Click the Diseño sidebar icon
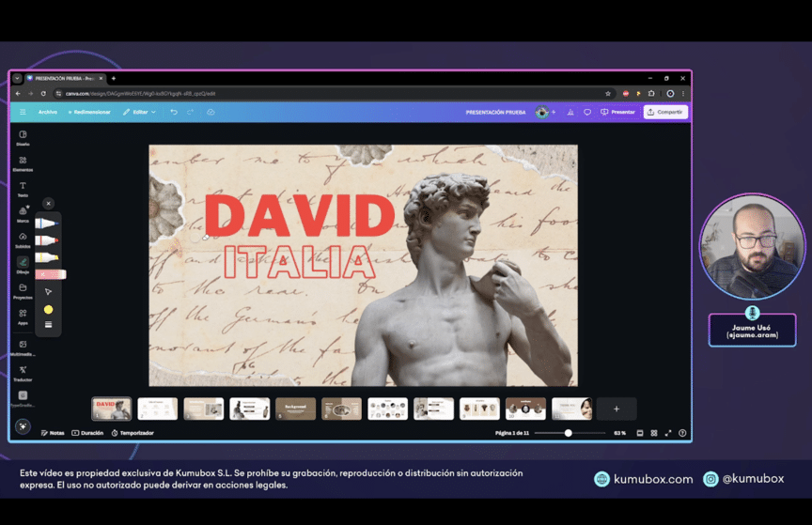Image resolution: width=812 pixels, height=525 pixels. (23, 136)
